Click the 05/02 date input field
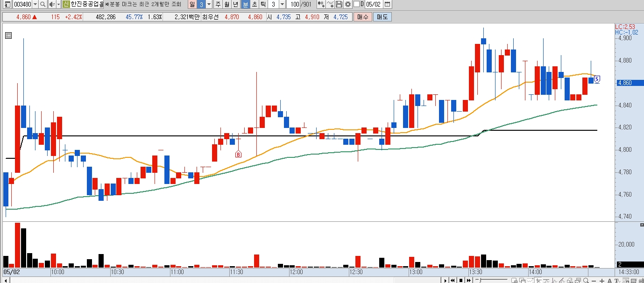 [374, 4]
